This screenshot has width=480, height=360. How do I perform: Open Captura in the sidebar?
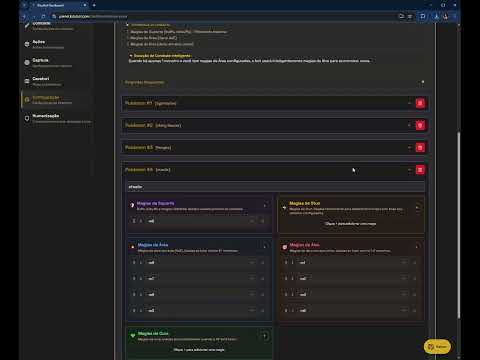click(57, 63)
